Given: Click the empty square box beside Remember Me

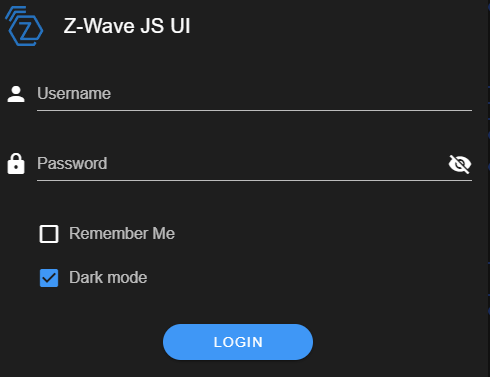Looking at the screenshot, I should pyautogui.click(x=49, y=234).
